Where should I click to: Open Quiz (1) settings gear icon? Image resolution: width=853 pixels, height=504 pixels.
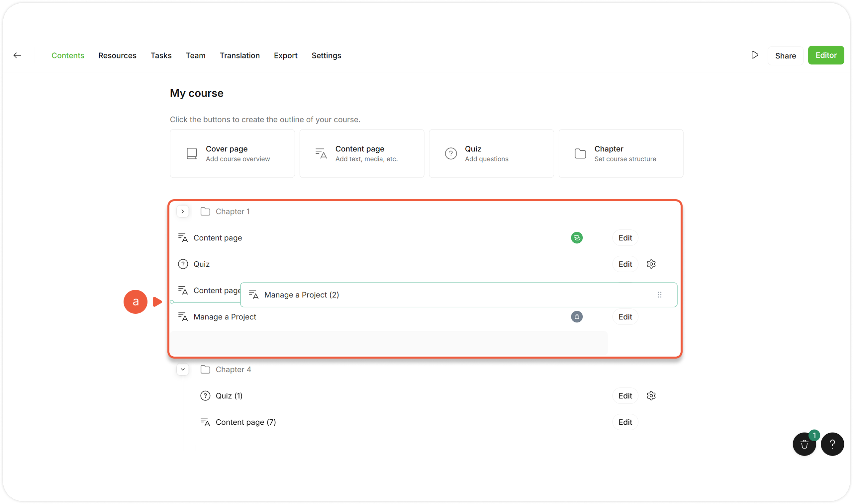[651, 396]
